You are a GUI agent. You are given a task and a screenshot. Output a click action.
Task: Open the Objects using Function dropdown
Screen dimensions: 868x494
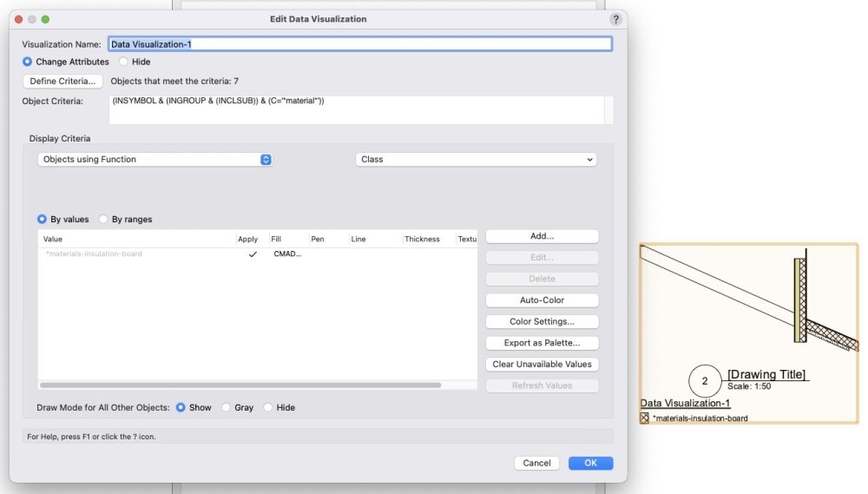click(x=155, y=160)
